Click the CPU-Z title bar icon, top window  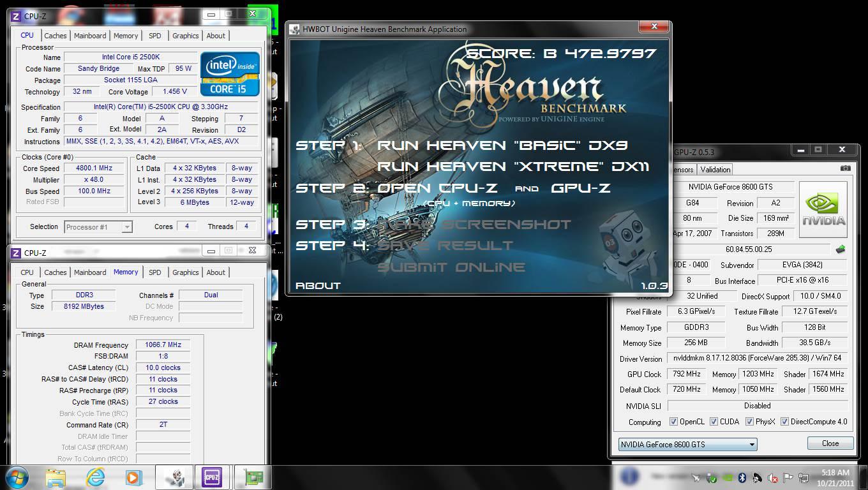(x=17, y=16)
